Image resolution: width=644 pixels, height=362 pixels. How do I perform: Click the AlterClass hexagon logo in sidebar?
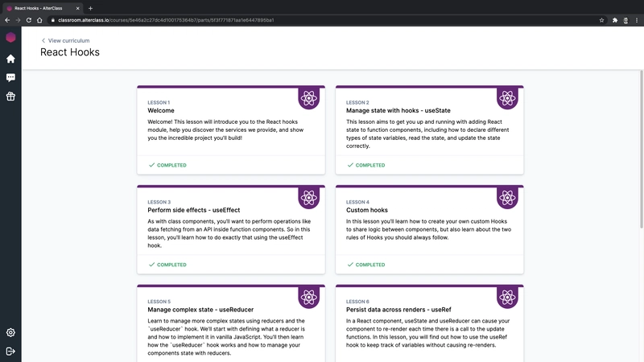point(10,38)
